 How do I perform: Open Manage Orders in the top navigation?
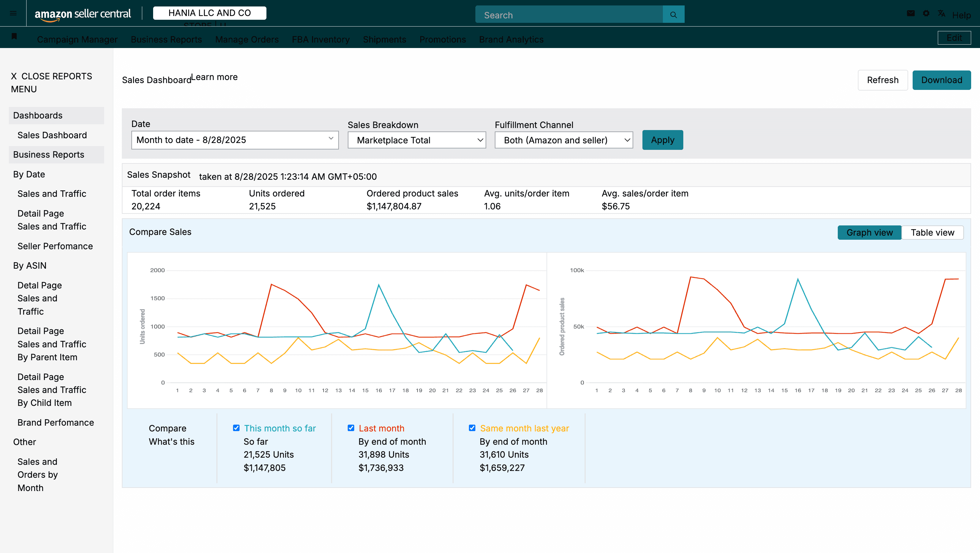point(247,39)
